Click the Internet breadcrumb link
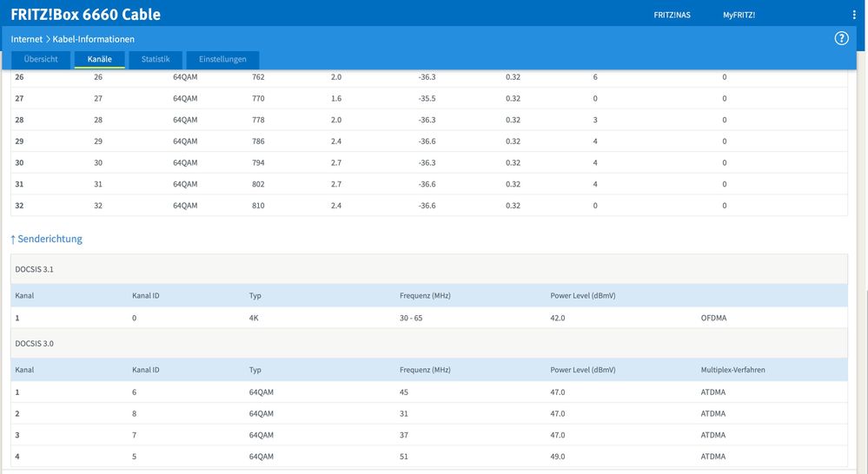The width and height of the screenshot is (868, 474). [x=27, y=39]
